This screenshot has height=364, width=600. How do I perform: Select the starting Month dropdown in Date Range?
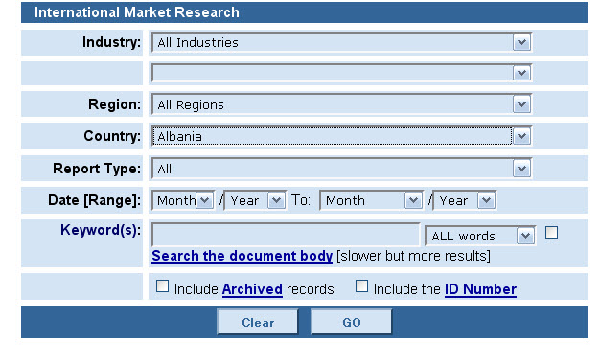pyautogui.click(x=183, y=200)
